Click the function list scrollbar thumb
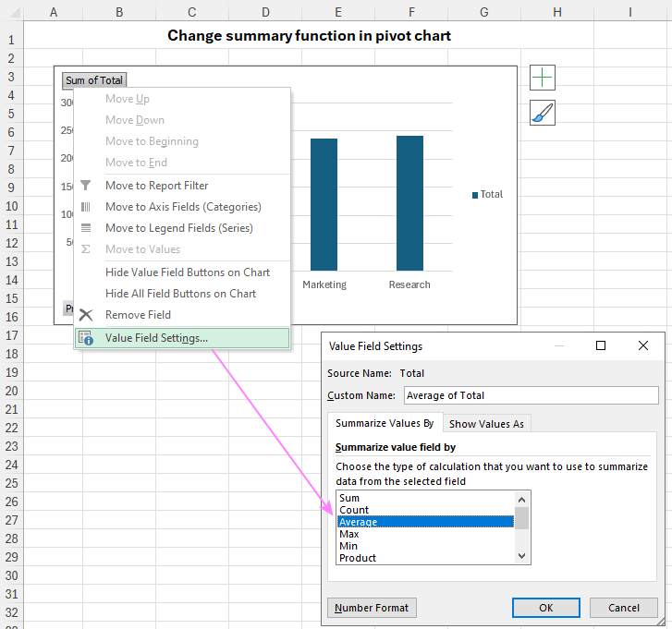 pyautogui.click(x=521, y=518)
